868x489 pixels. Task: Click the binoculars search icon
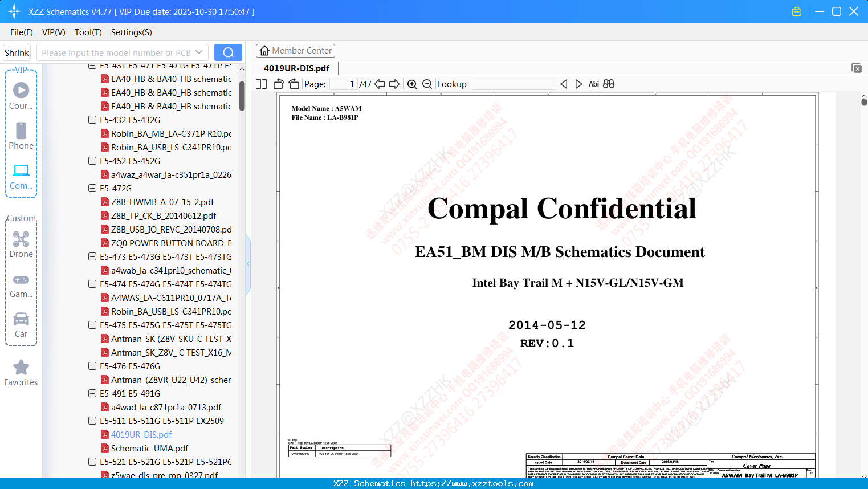(x=609, y=84)
